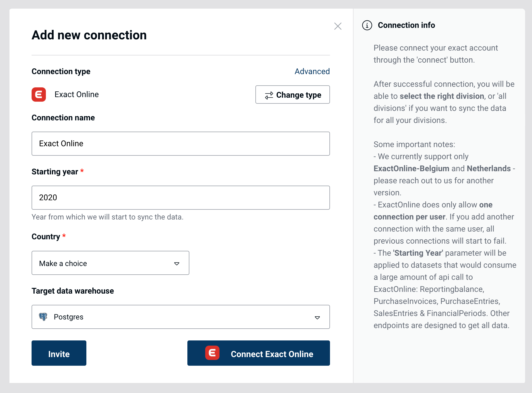This screenshot has height=393, width=532.
Task: Click the Exact Online logo icon
Action: coord(39,95)
